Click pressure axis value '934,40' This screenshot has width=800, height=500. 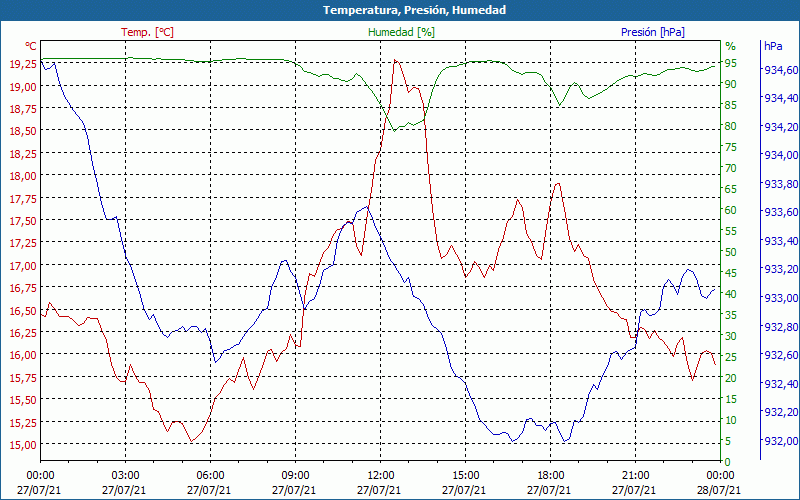tap(781, 98)
